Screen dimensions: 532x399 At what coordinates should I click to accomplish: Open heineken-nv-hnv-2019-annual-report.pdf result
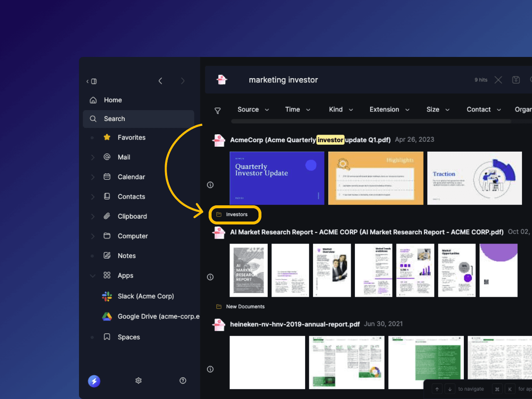tap(295, 324)
